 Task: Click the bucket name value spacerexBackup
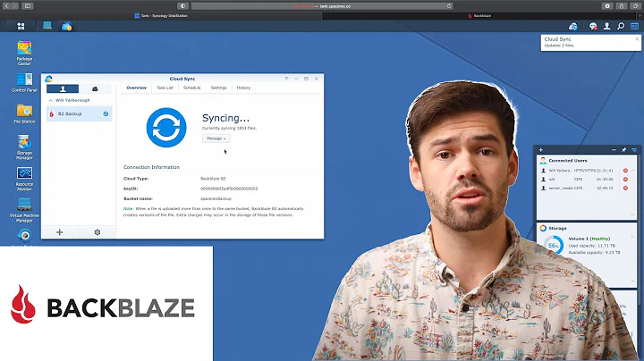coord(216,198)
